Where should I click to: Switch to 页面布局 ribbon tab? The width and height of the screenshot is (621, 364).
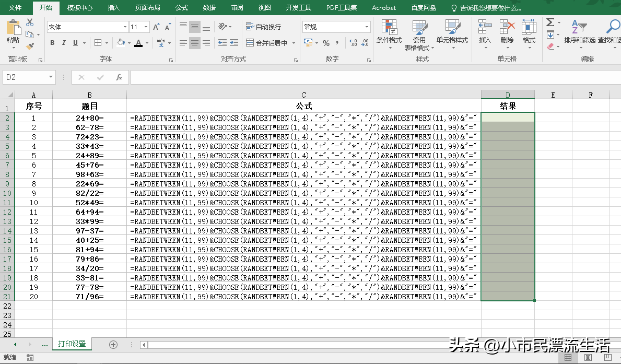point(147,7)
